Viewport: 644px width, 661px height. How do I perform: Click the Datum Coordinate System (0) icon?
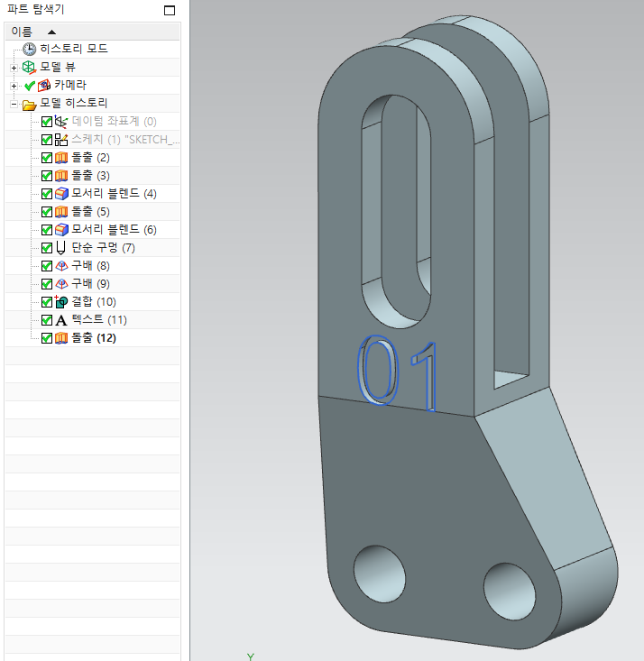[61, 122]
